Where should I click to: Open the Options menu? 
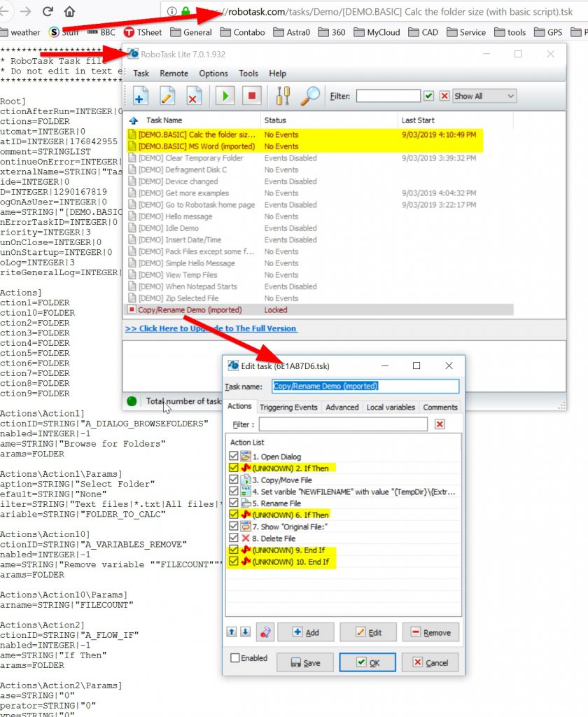point(213,74)
